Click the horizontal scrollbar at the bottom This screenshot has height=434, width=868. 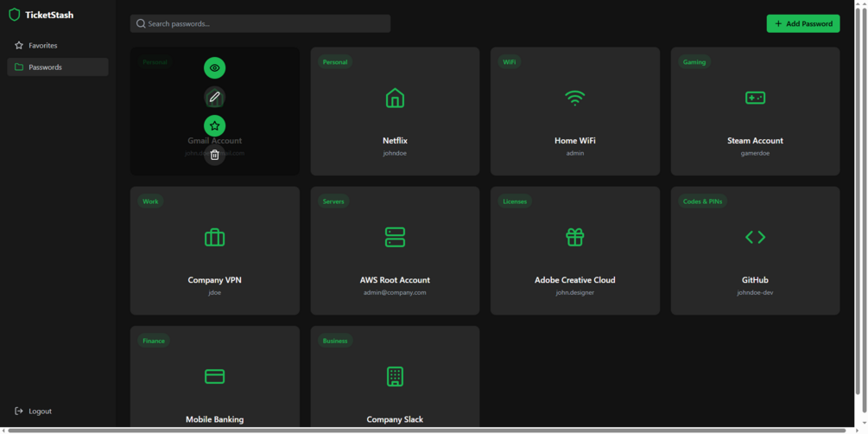[427, 431]
